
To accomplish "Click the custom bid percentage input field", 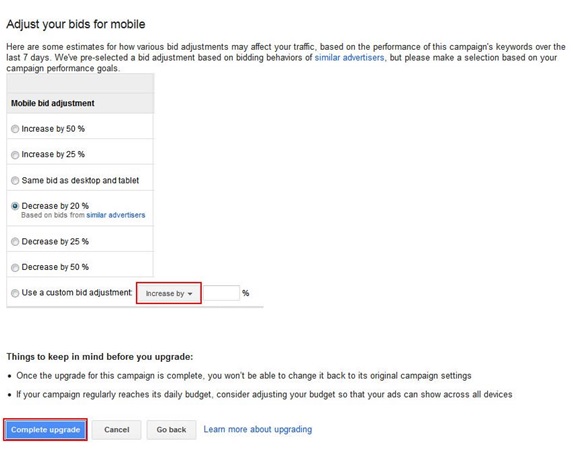I will 221,293.
